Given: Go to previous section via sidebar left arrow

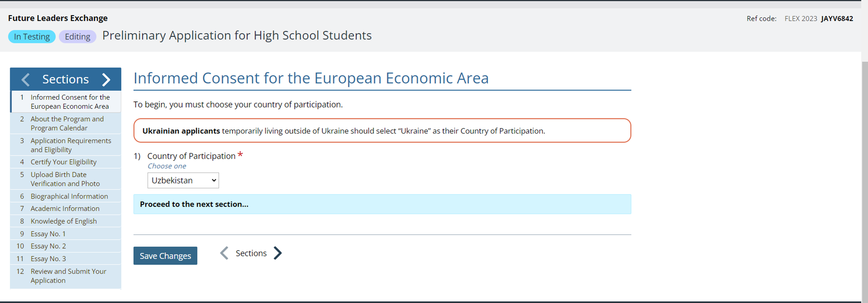Looking at the screenshot, I should coord(26,79).
